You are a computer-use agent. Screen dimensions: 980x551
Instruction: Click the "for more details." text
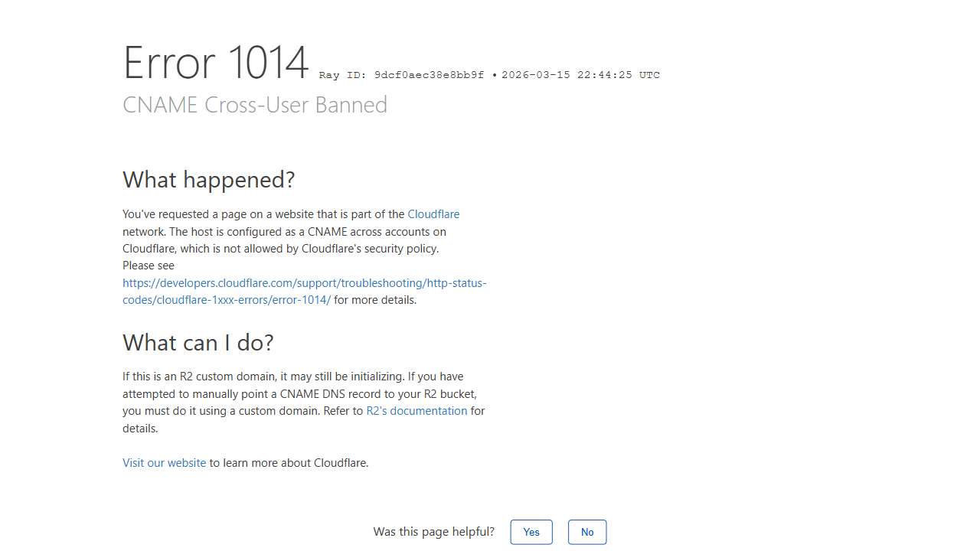click(375, 300)
